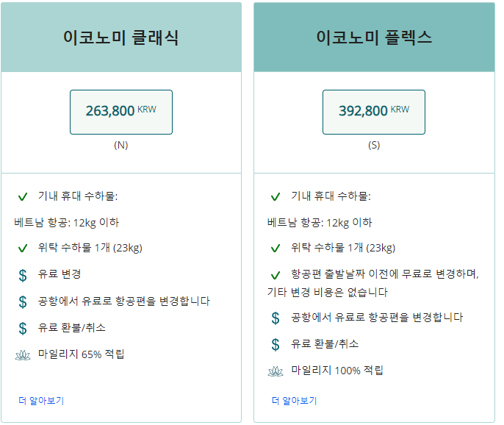Click the (S) fare class label
504x425 pixels.
[374, 146]
